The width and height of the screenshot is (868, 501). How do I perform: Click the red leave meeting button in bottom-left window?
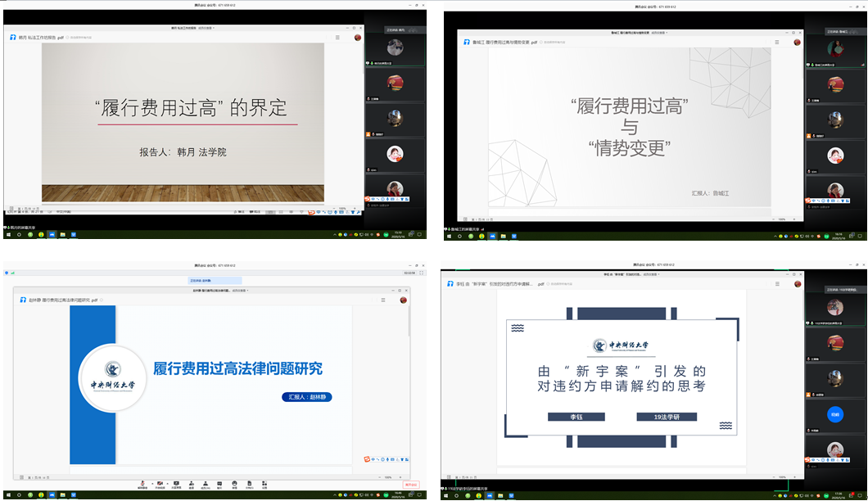[x=411, y=485]
